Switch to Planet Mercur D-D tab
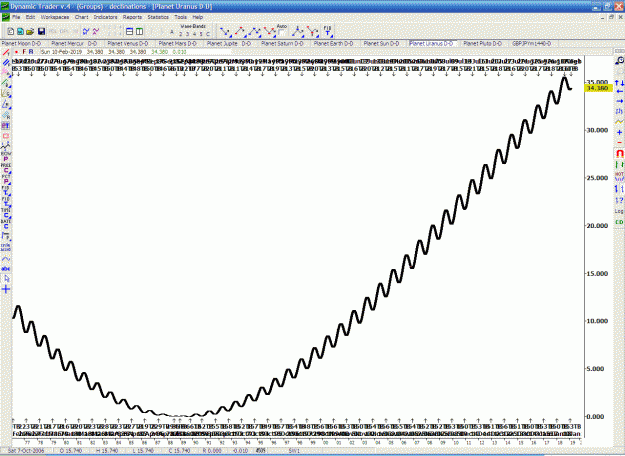The image size is (625, 456). click(x=74, y=43)
